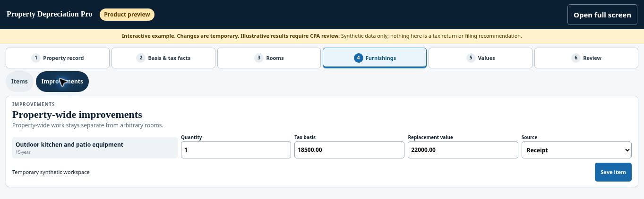Click the Quantity field label
The height and width of the screenshot is (199, 644).
click(x=191, y=137)
